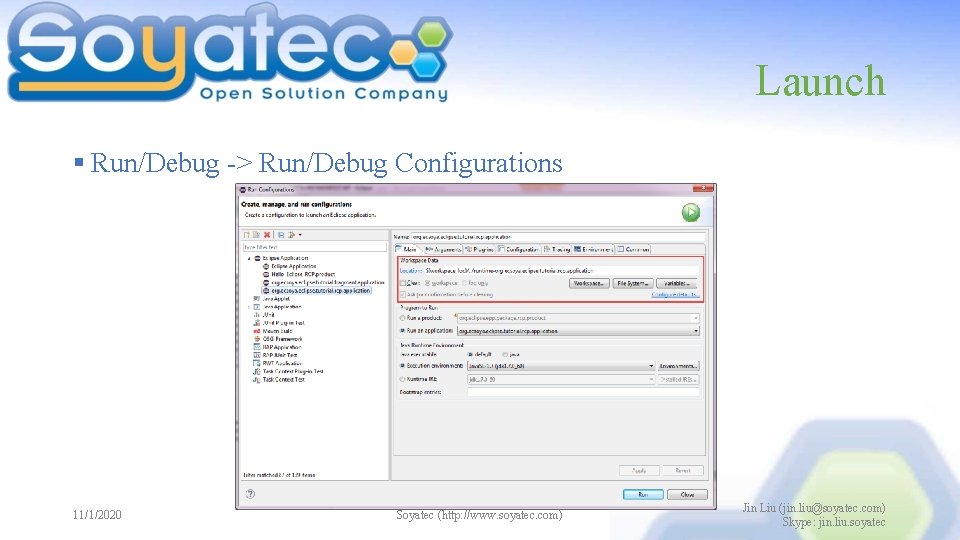Click the help question mark icon
Image resolution: width=960 pixels, height=540 pixels.
click(250, 493)
